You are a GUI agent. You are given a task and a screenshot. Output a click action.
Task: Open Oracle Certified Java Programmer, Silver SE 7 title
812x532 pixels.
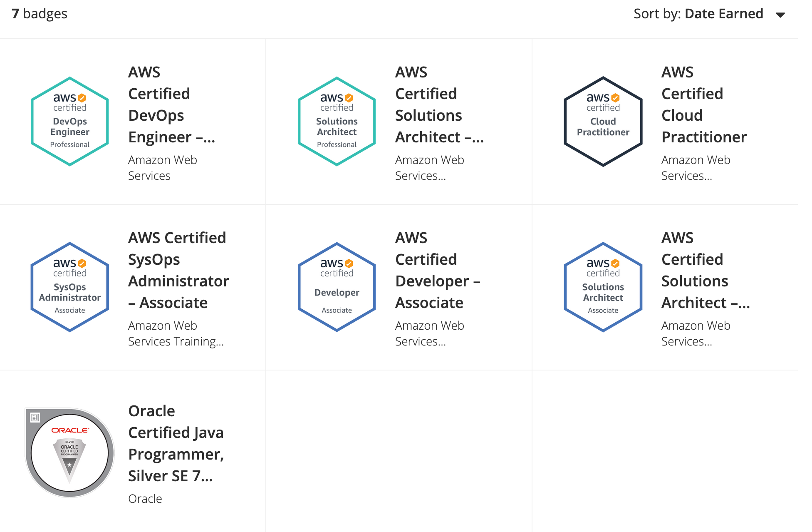pyautogui.click(x=176, y=443)
